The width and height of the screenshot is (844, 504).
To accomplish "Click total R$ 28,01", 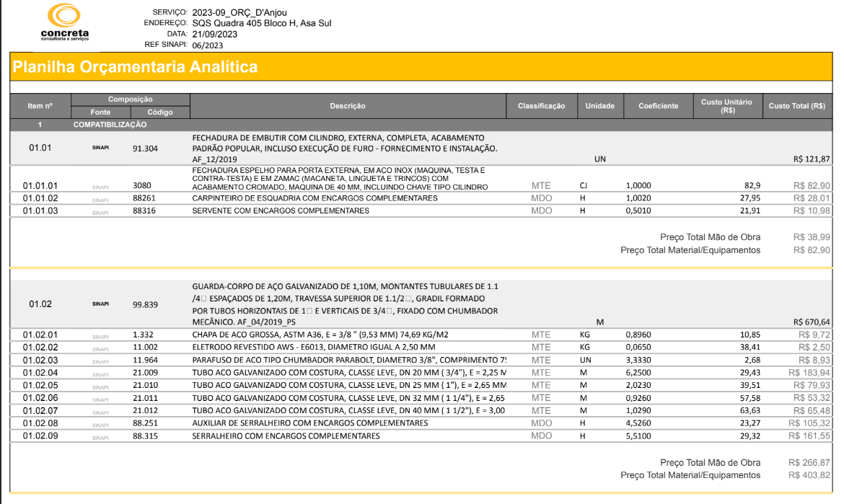I will [x=812, y=198].
